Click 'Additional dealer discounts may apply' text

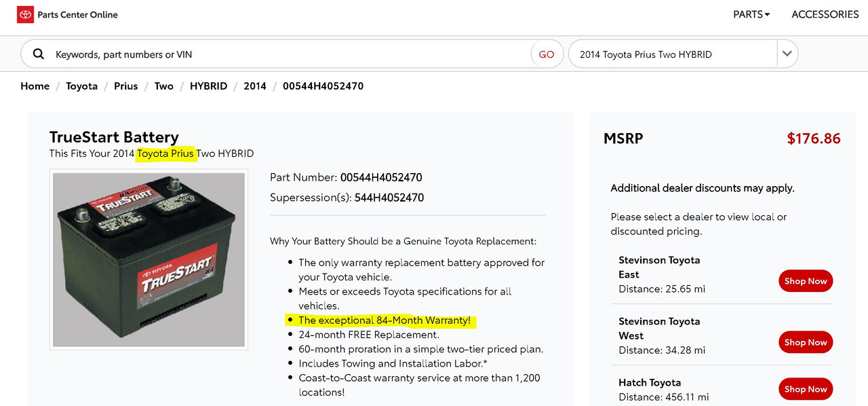pos(703,188)
